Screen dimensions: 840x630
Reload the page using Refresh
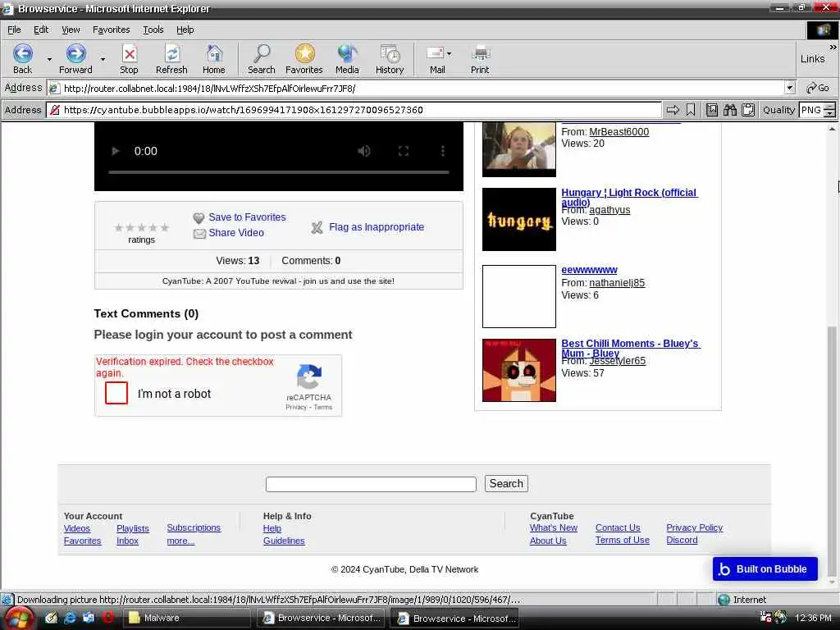(x=171, y=59)
